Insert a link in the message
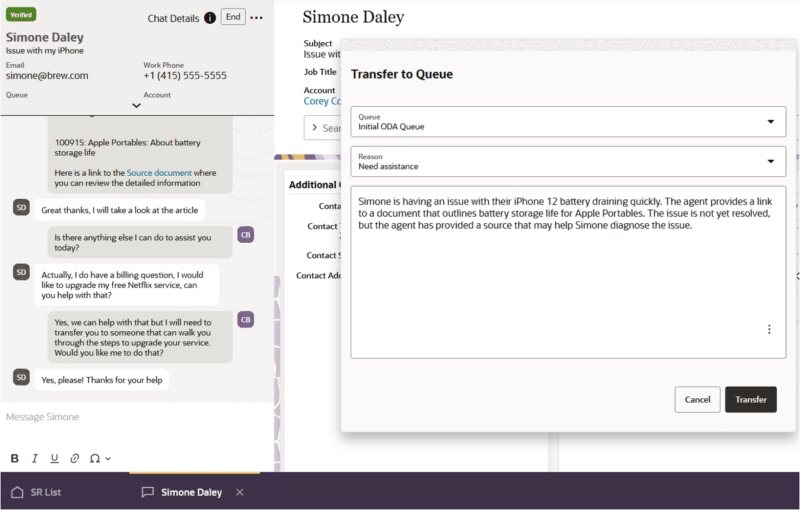800x510 pixels. (x=74, y=458)
